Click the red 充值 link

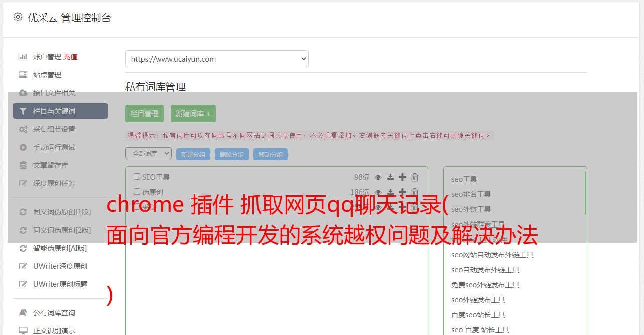(x=70, y=57)
